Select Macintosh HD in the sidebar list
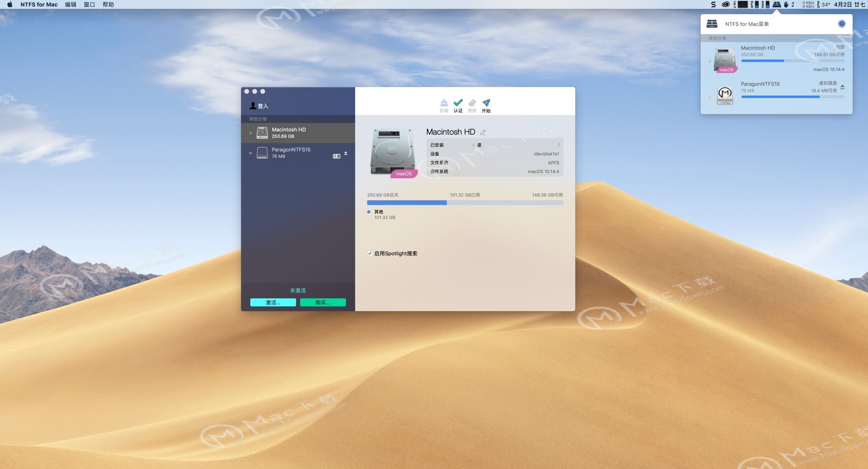The height and width of the screenshot is (469, 868). coord(298,133)
